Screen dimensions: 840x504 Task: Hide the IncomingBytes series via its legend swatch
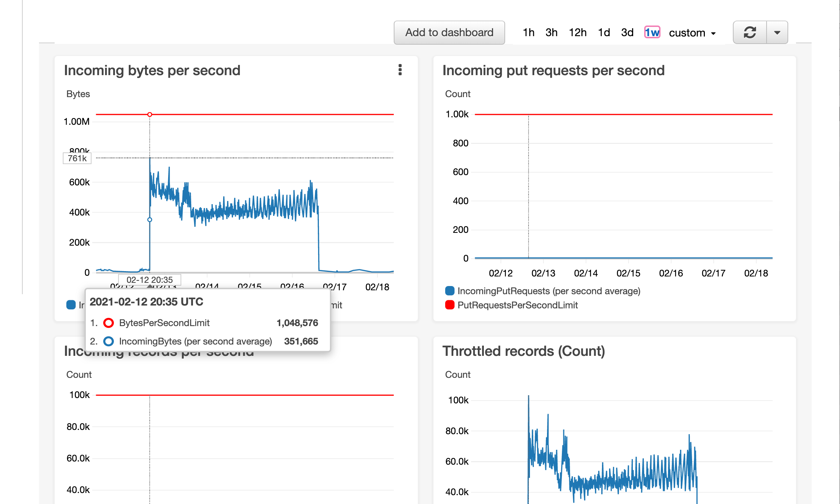click(x=71, y=305)
